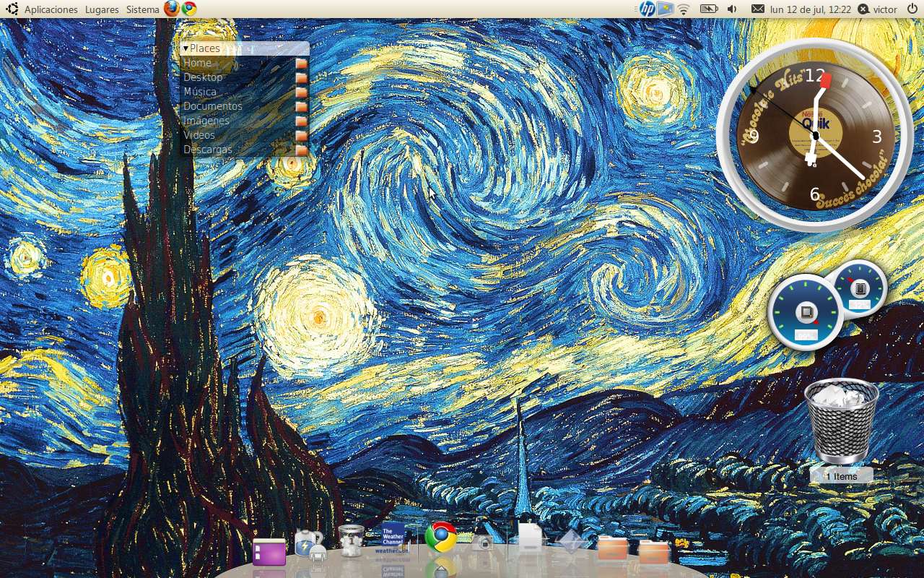Click the power session button

pos(912,9)
